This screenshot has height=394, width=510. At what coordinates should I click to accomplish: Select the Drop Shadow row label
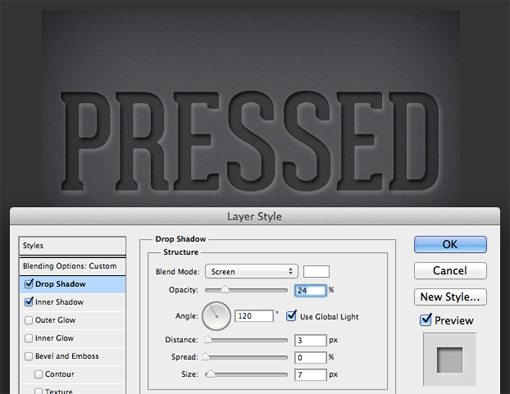(60, 284)
